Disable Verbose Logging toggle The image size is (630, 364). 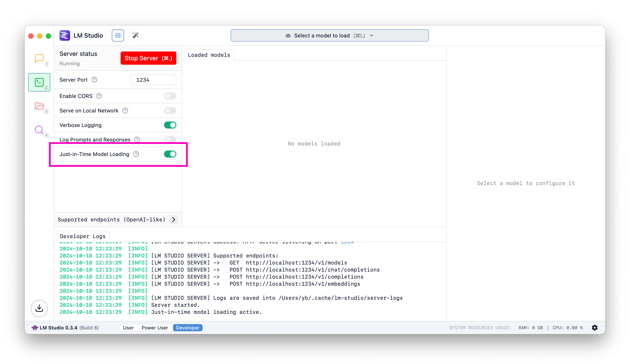point(170,125)
